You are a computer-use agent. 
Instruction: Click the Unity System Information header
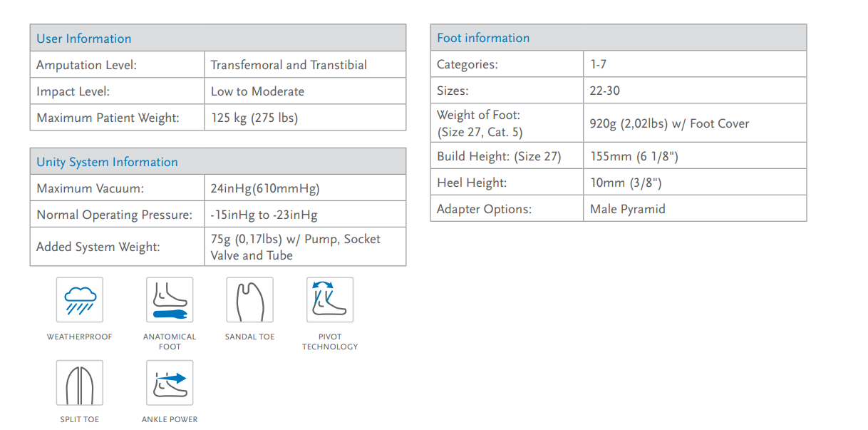tap(218, 162)
